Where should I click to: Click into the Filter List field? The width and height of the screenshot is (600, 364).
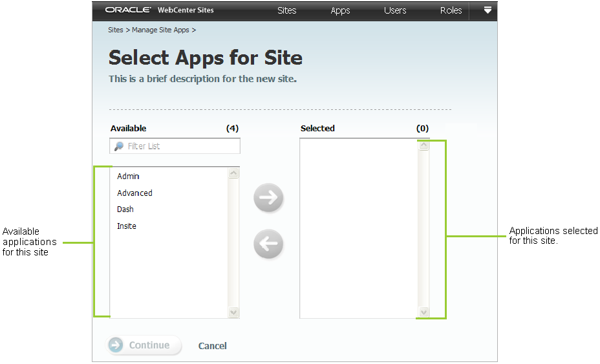(175, 146)
